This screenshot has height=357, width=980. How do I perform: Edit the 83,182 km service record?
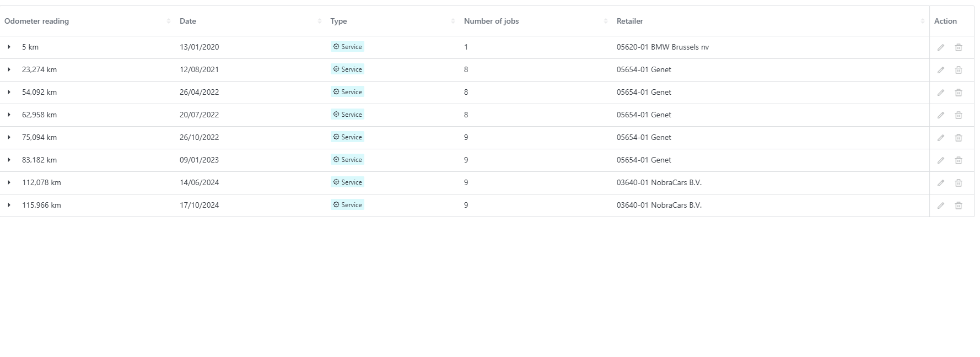(x=941, y=160)
